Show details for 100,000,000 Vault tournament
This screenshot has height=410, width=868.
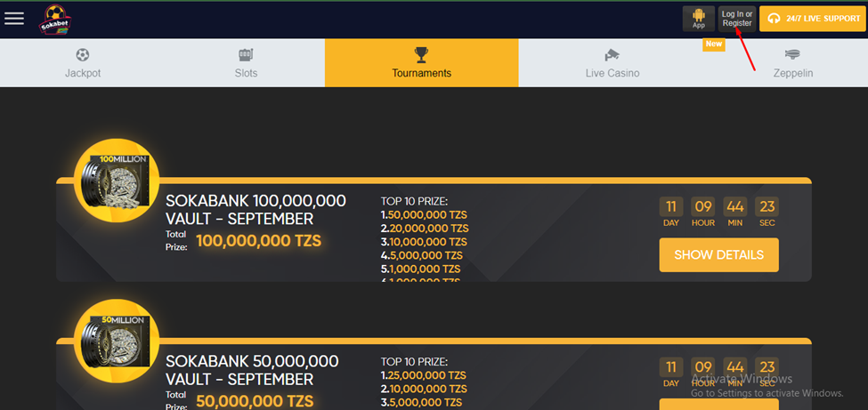point(718,255)
